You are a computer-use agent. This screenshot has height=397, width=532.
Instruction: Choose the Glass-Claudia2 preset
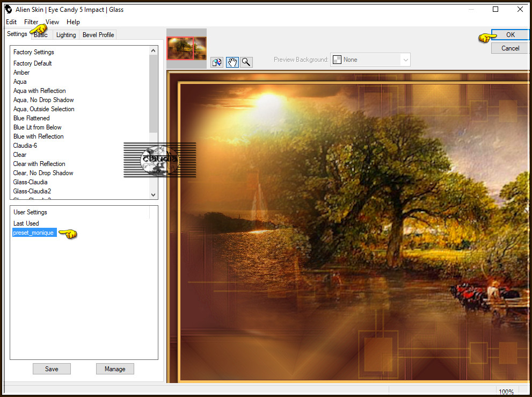[x=32, y=191]
